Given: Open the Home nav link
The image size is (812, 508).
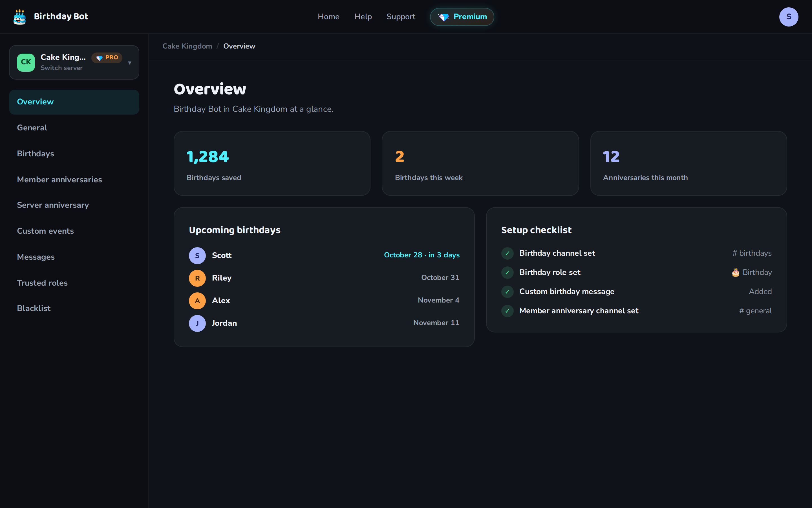Looking at the screenshot, I should click(328, 17).
